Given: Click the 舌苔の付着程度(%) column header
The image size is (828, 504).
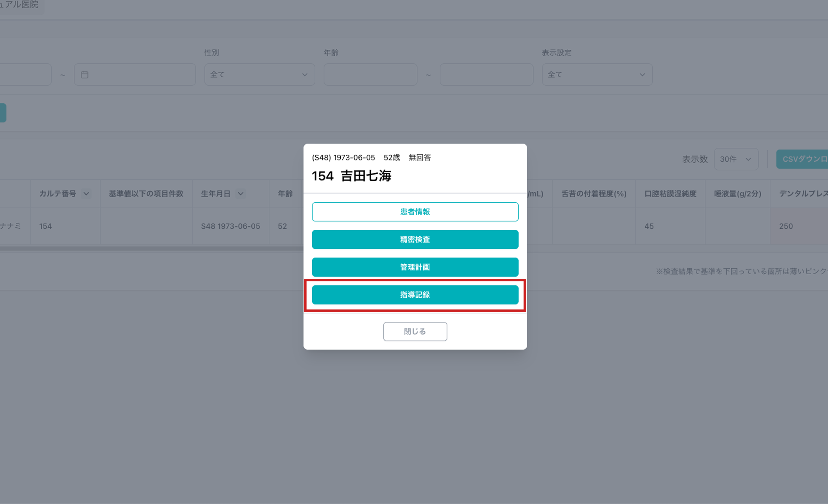Looking at the screenshot, I should [x=594, y=194].
